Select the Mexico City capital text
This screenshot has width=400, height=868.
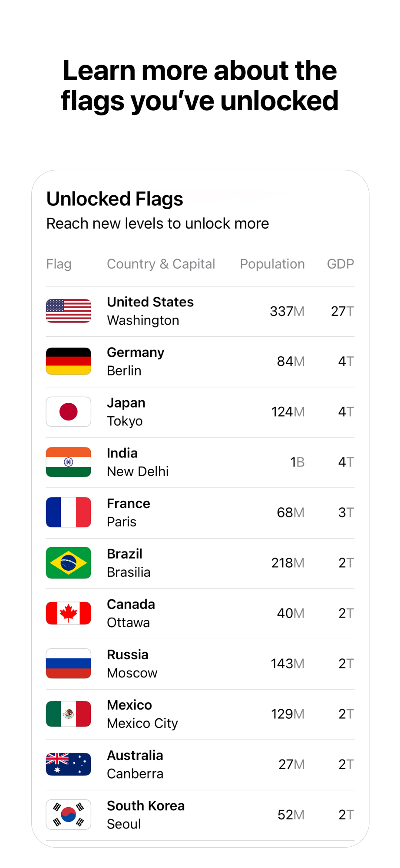[x=142, y=723]
